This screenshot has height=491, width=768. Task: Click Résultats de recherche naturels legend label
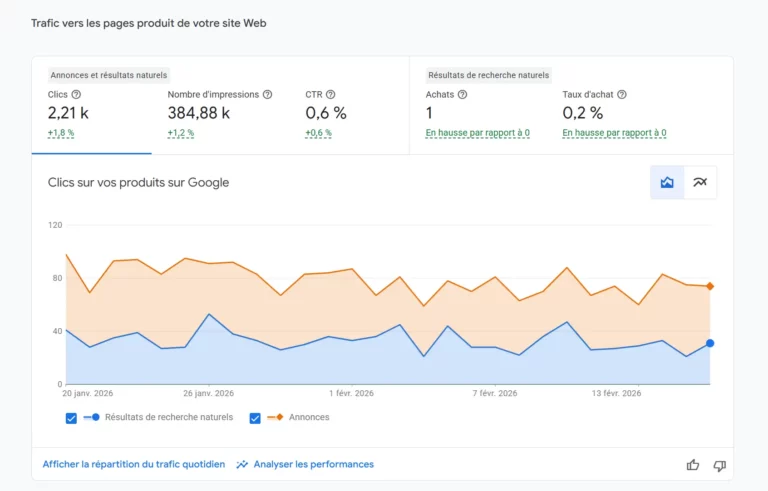169,417
